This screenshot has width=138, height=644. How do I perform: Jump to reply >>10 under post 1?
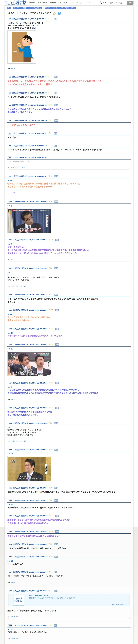pyautogui.click(x=13, y=68)
